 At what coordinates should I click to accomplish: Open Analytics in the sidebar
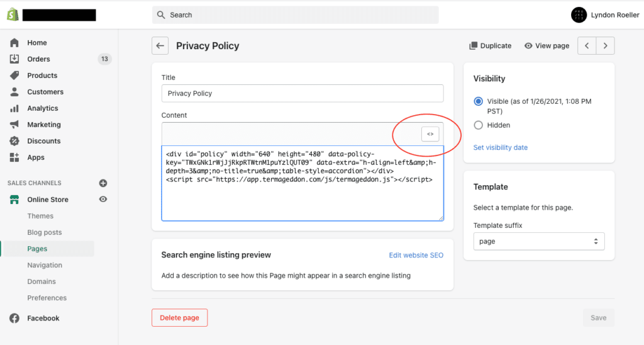click(43, 108)
